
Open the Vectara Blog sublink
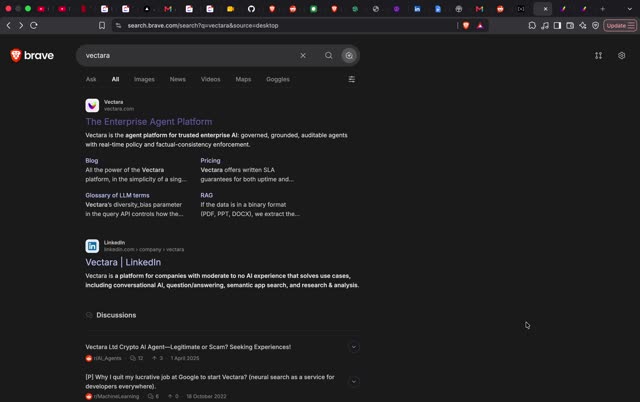[91, 160]
